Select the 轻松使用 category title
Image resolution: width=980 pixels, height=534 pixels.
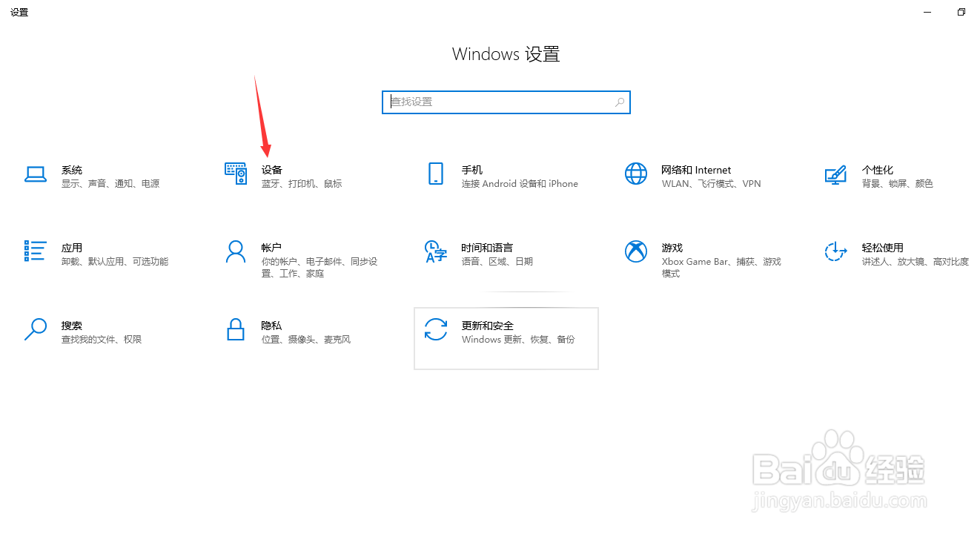[x=883, y=248]
